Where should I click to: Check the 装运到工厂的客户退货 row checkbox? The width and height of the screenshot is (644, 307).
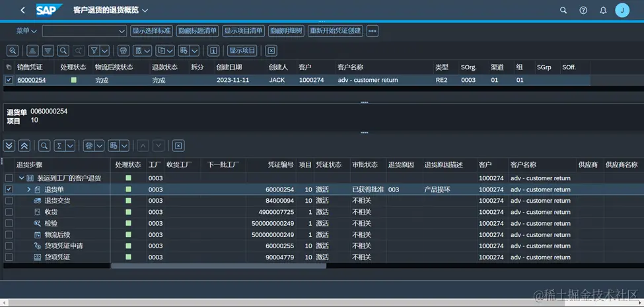point(9,178)
